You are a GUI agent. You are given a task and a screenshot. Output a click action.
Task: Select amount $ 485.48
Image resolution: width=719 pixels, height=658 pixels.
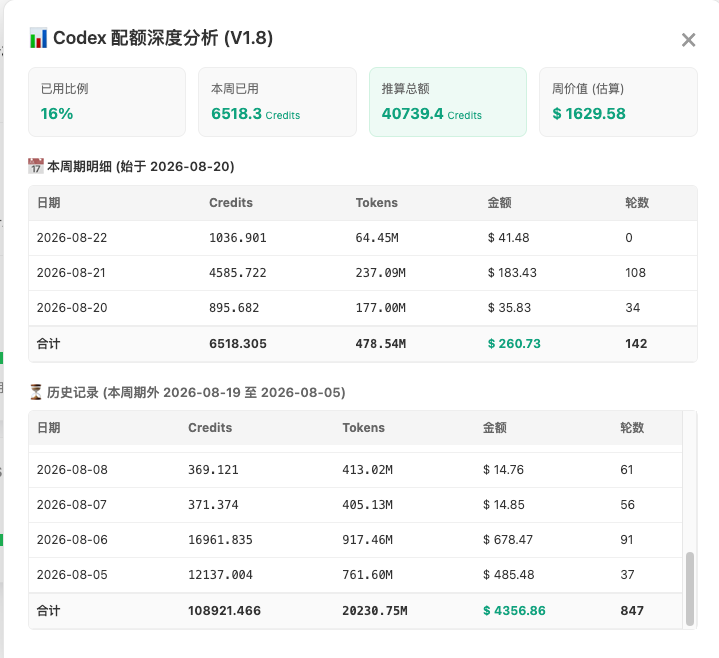click(509, 574)
